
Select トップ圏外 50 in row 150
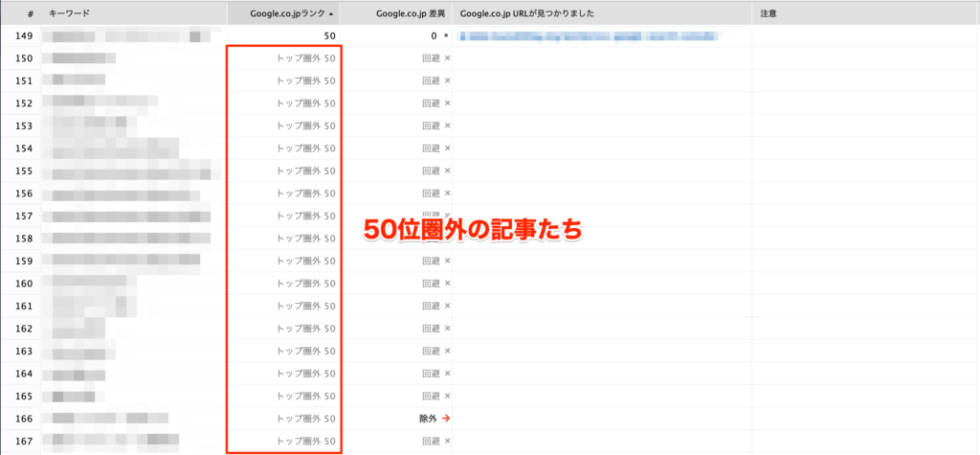coord(306,58)
